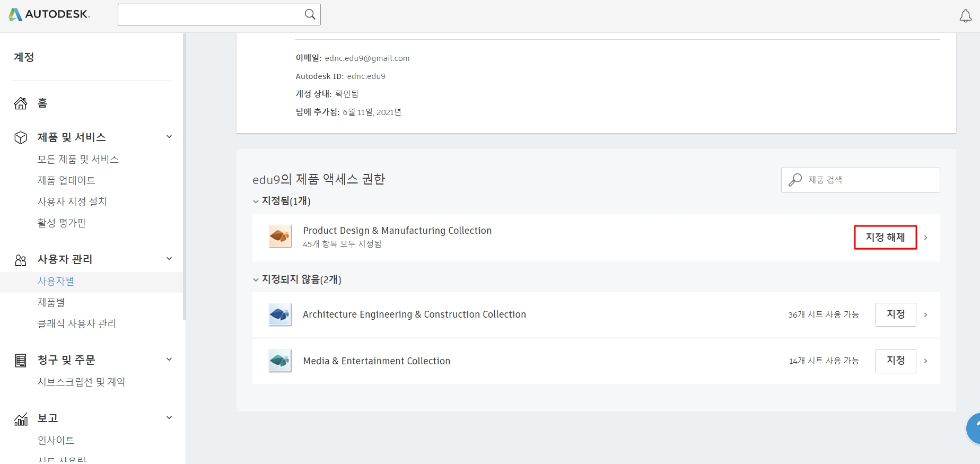Click the Autodesk logo

[49, 14]
